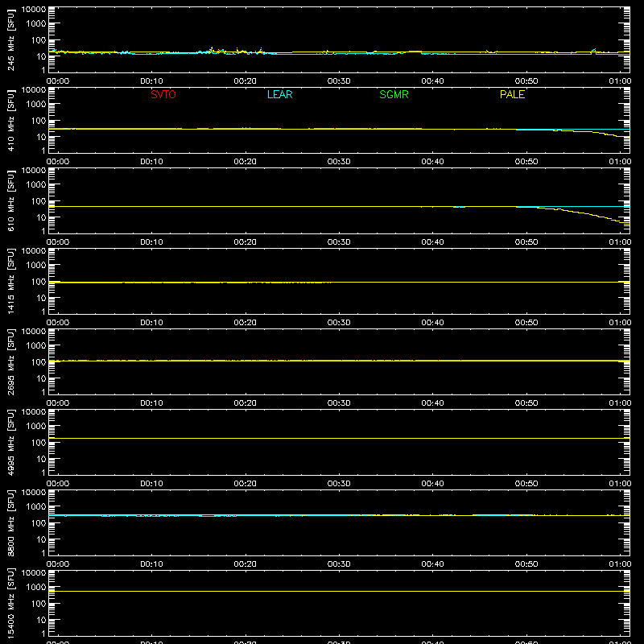Click the 10 tick label on 15400 MHz axis
The image size is (644, 644).
[x=41, y=620]
